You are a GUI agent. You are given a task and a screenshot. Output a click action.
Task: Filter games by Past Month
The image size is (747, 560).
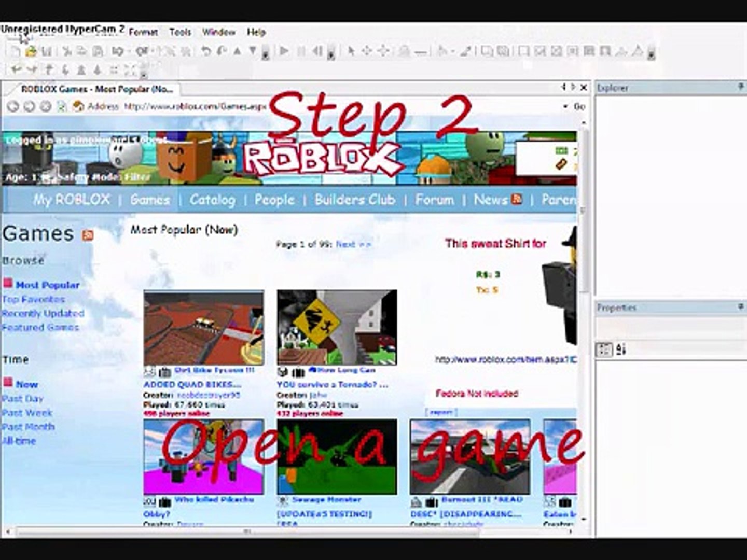pyautogui.click(x=28, y=427)
